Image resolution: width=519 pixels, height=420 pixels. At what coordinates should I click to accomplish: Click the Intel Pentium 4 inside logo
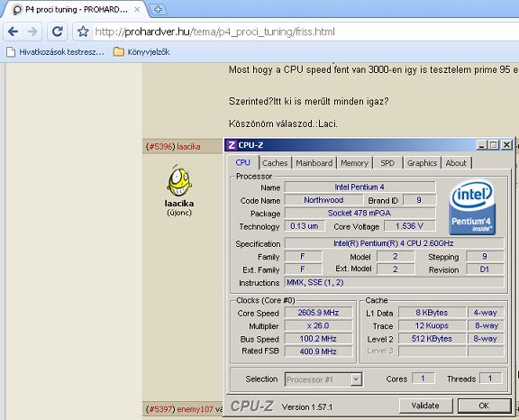point(472,207)
